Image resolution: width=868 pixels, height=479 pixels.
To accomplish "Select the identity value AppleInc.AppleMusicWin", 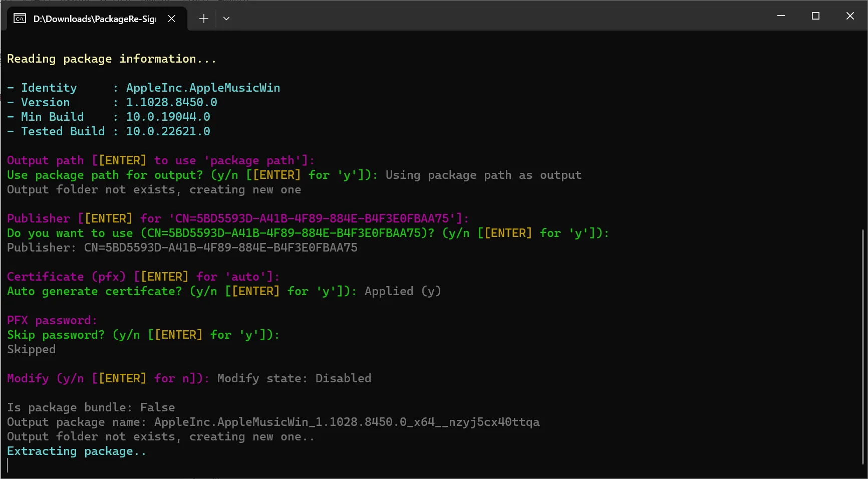I will click(x=203, y=88).
